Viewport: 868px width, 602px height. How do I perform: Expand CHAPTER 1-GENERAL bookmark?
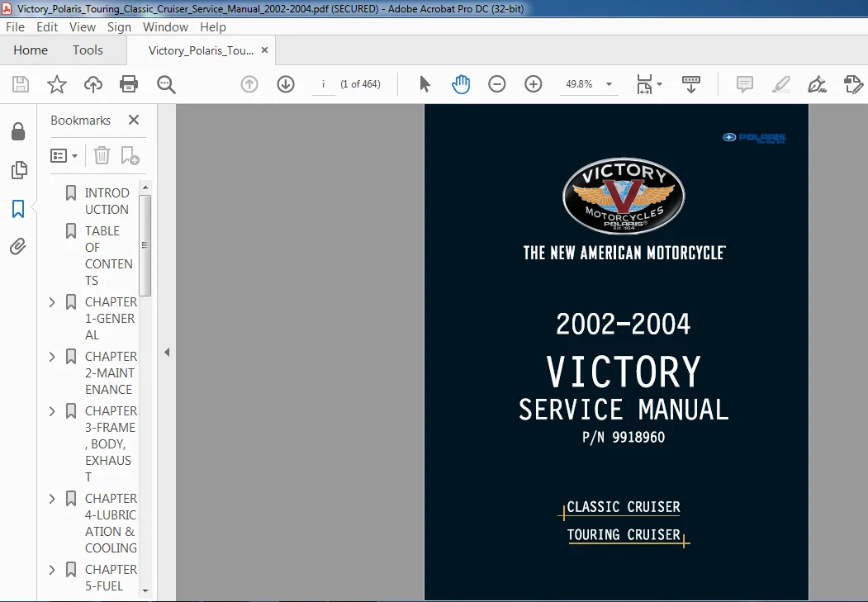52,302
